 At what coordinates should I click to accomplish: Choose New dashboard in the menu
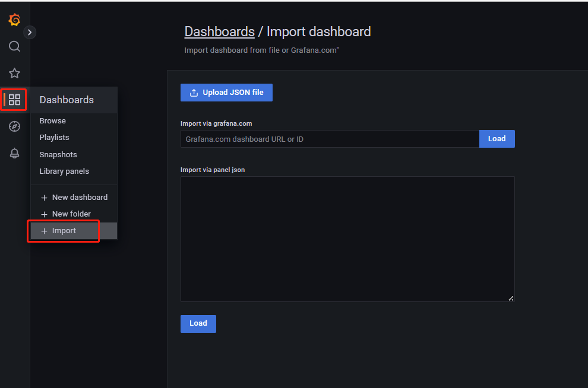coord(74,198)
